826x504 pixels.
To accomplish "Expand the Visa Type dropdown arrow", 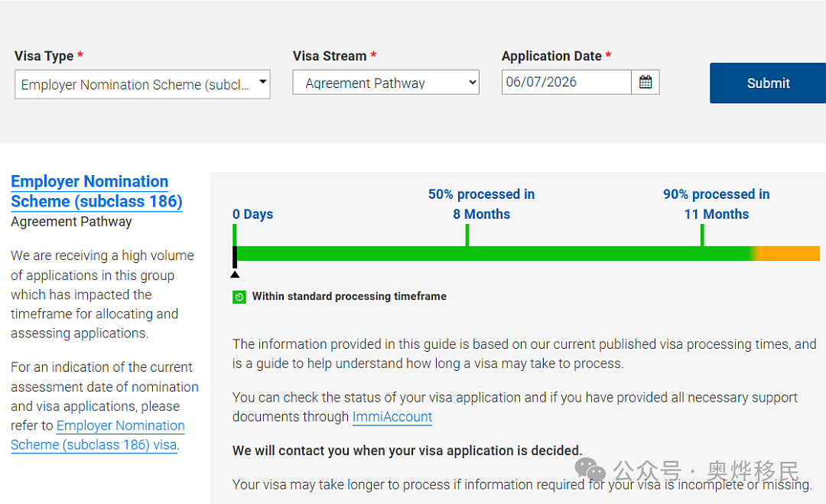I will click(262, 82).
